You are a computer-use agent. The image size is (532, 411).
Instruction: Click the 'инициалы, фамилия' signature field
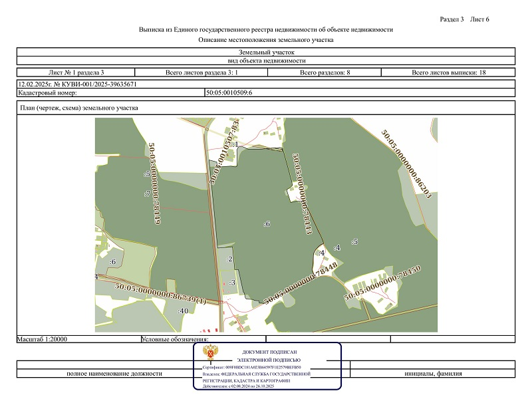click(x=433, y=373)
